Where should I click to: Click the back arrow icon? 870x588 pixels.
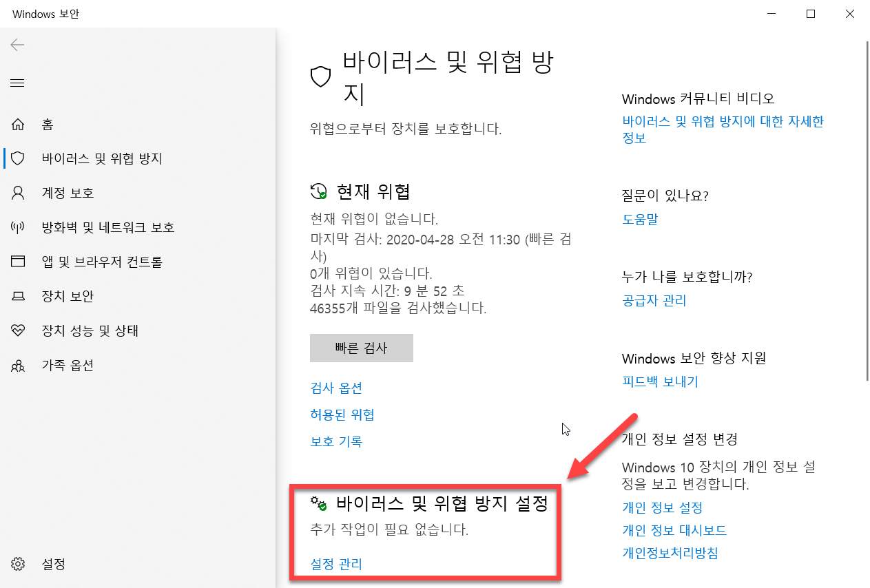pyautogui.click(x=17, y=45)
